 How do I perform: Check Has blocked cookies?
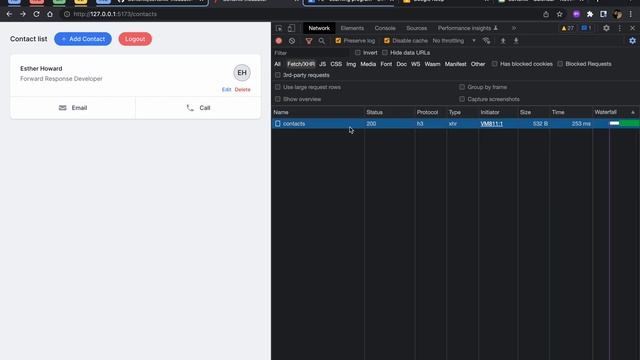[x=494, y=64]
